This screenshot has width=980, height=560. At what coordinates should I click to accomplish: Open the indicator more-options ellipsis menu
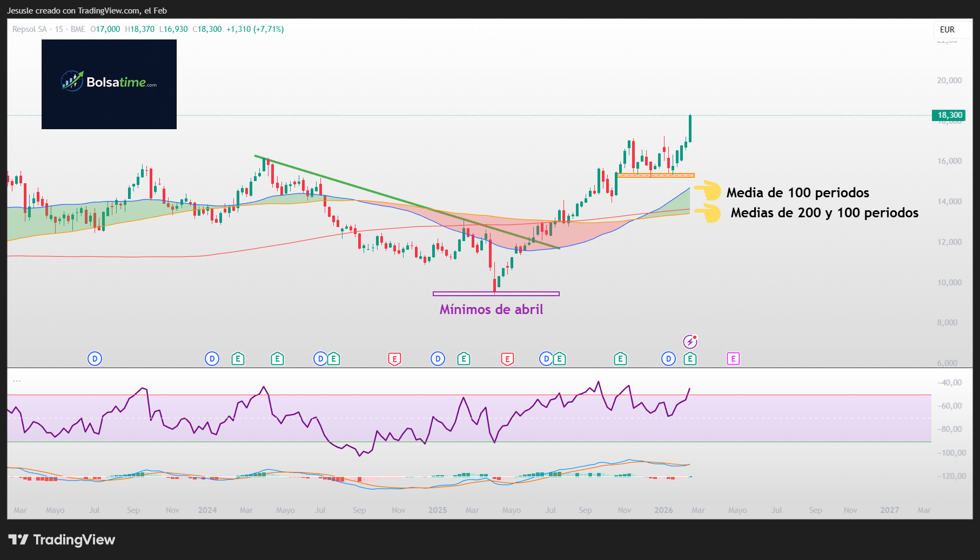pyautogui.click(x=17, y=380)
